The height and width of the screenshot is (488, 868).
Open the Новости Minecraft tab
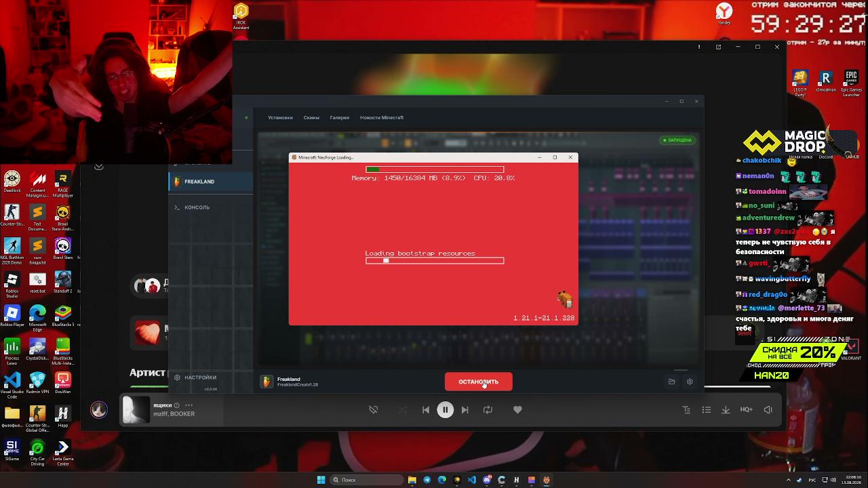click(382, 117)
